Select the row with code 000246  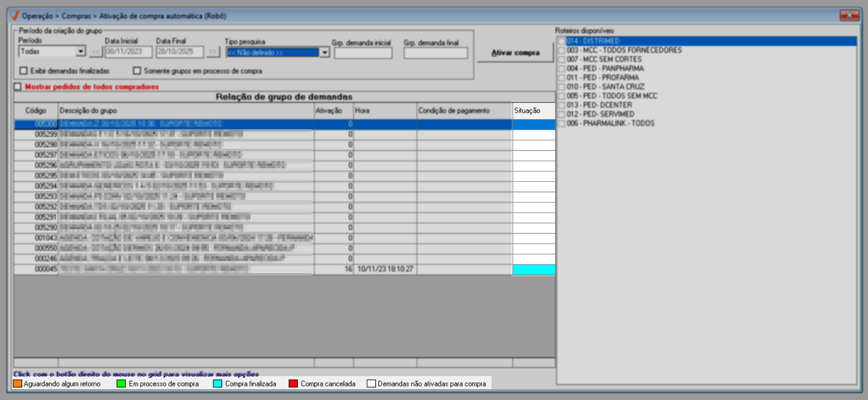click(x=285, y=259)
